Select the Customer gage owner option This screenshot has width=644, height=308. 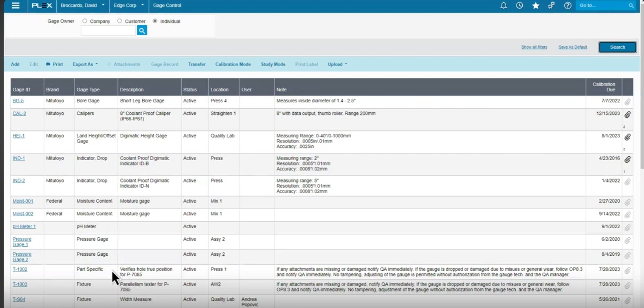pos(120,21)
